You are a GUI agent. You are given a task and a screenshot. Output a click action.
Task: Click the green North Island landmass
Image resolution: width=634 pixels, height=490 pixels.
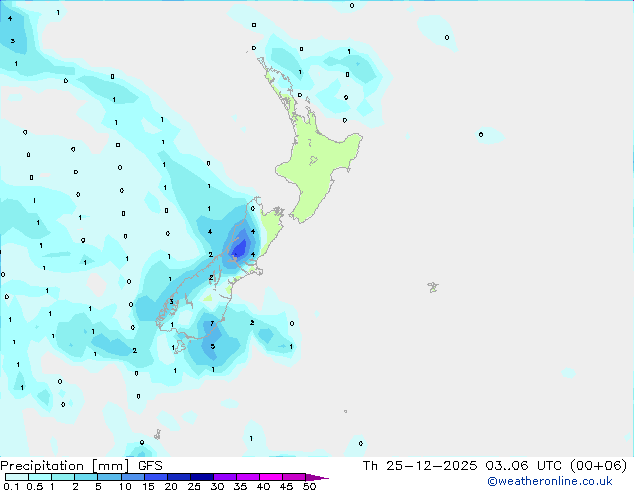point(319,162)
